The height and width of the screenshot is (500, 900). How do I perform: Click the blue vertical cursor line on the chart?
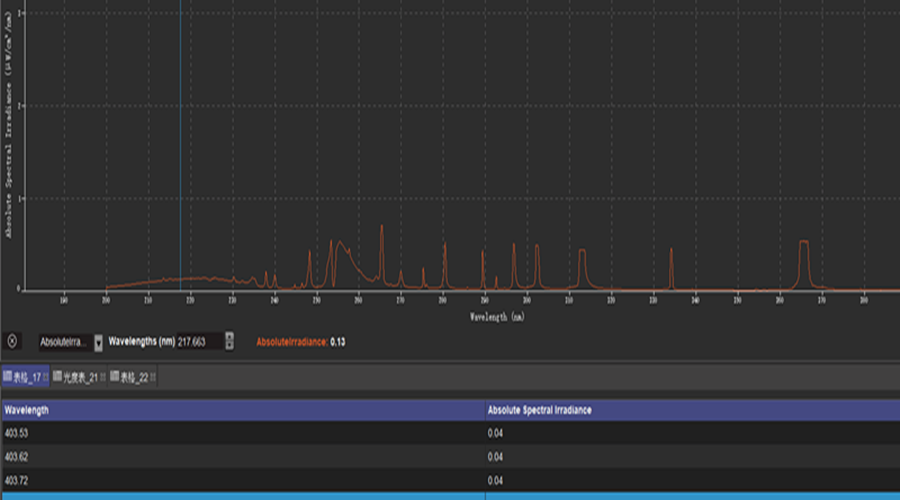coord(180,150)
